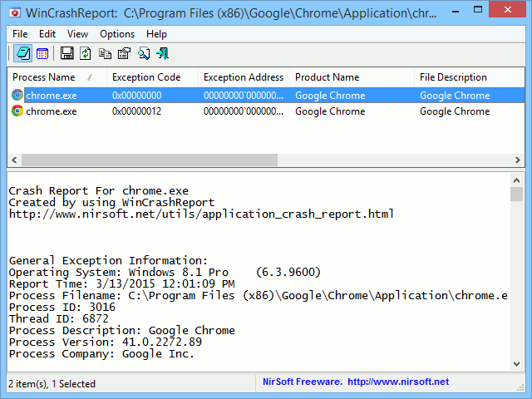Click Product Name cell in highlighted row
Image resolution: width=532 pixels, height=399 pixels.
coord(330,96)
